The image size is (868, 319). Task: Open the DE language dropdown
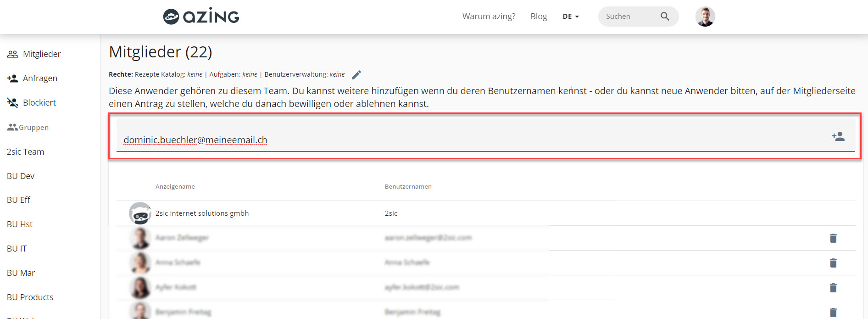pyautogui.click(x=571, y=17)
